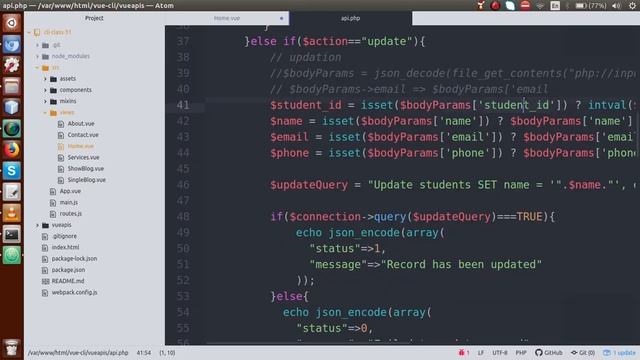This screenshot has width=640, height=360.
Task: Open Services.vue in the tree
Action: point(83,158)
